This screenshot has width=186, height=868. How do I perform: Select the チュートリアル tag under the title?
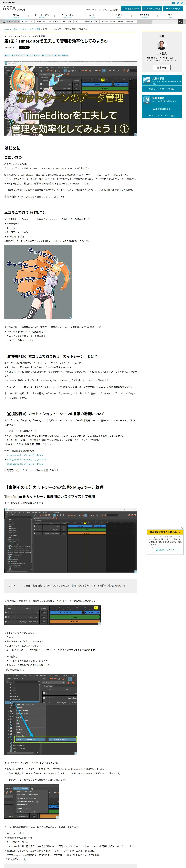tap(47, 55)
